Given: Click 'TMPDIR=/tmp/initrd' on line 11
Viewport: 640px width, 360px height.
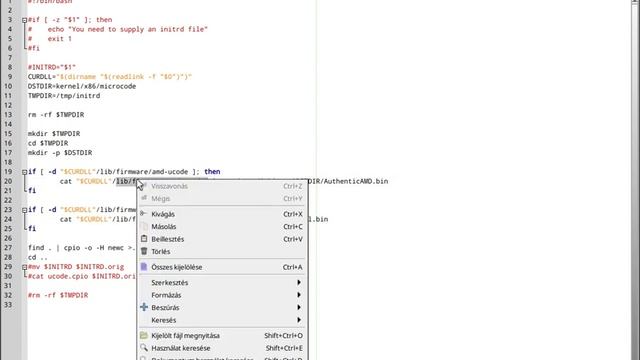Looking at the screenshot, I should (x=64, y=96).
